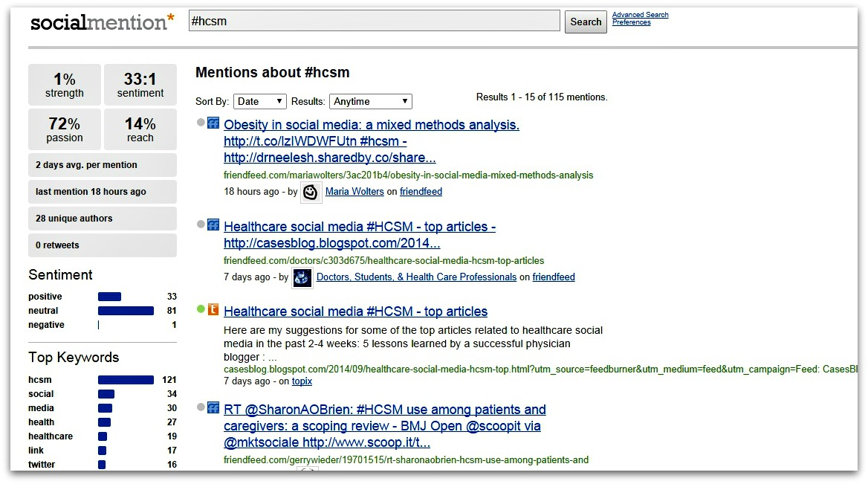Open the Sort By Date dropdown

coord(259,101)
